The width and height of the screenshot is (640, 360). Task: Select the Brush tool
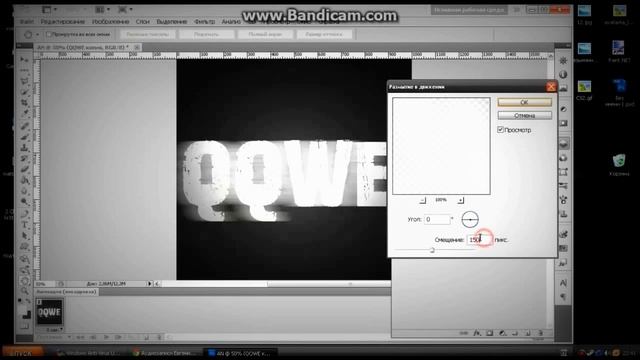click(x=24, y=137)
